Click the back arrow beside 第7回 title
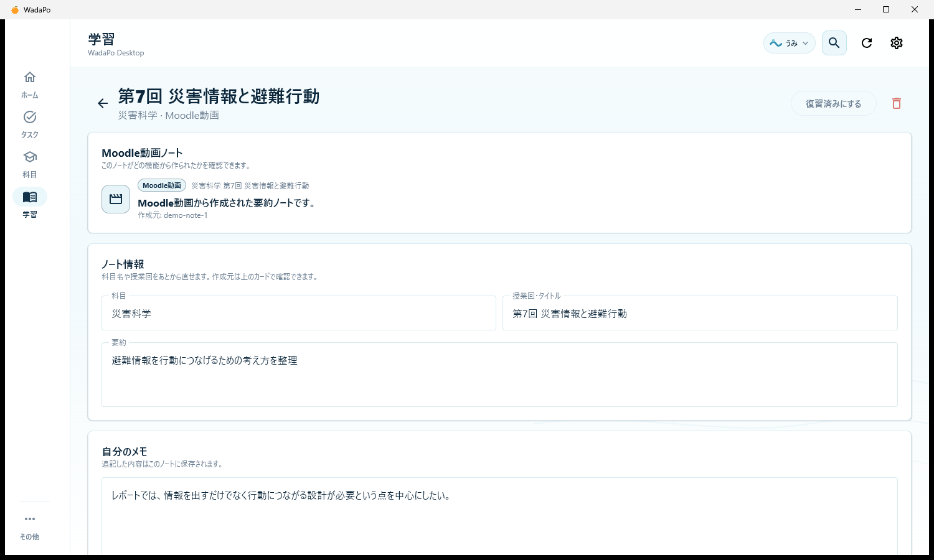The width and height of the screenshot is (934, 560). (x=103, y=103)
